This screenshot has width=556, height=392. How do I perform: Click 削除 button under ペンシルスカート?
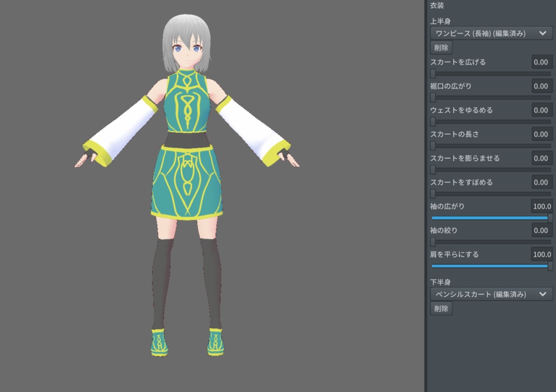441,308
